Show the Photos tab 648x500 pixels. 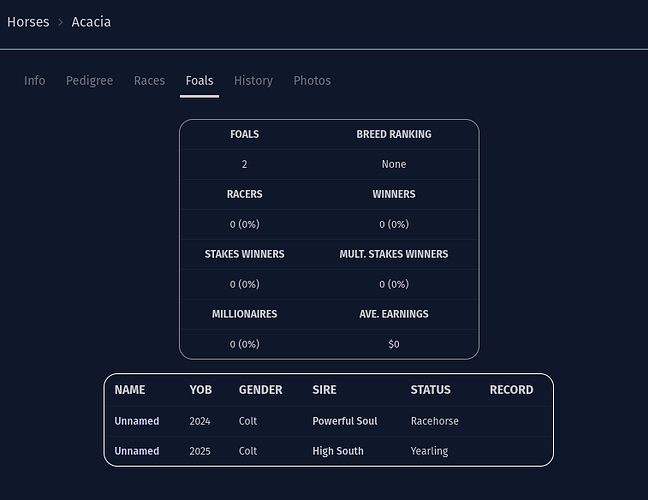312,81
